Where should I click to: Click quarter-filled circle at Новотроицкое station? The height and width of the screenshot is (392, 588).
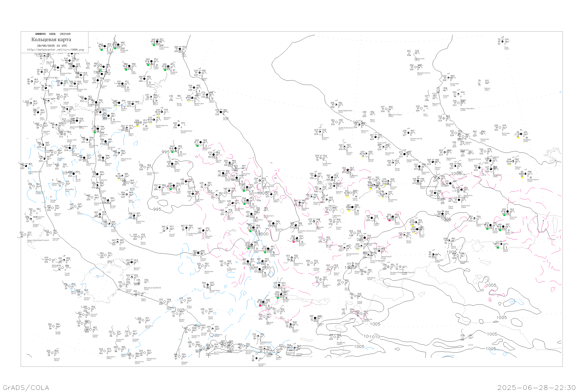click(x=258, y=337)
